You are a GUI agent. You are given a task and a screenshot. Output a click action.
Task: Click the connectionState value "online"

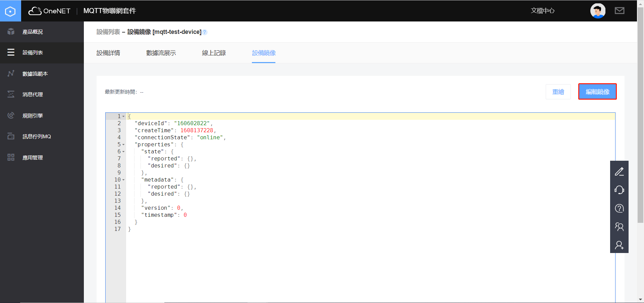210,138
